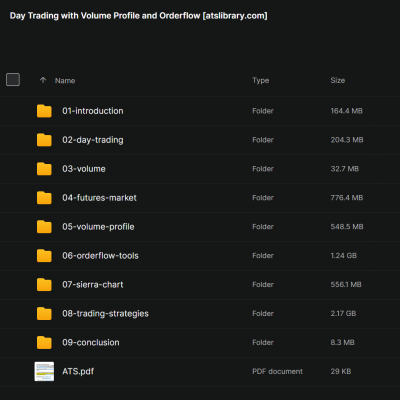Viewport: 400px width, 400px height.
Task: Open the 09-conclusion folder name
Action: [91, 343]
